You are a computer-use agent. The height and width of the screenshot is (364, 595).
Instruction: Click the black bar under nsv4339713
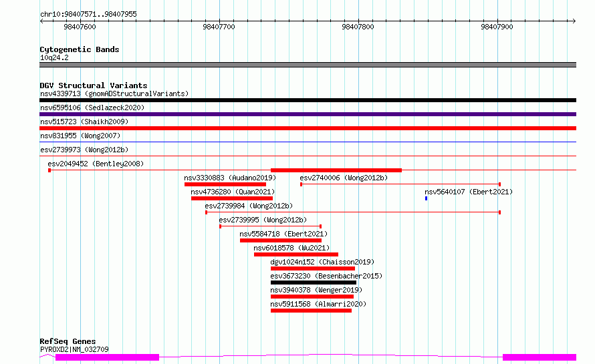click(308, 100)
